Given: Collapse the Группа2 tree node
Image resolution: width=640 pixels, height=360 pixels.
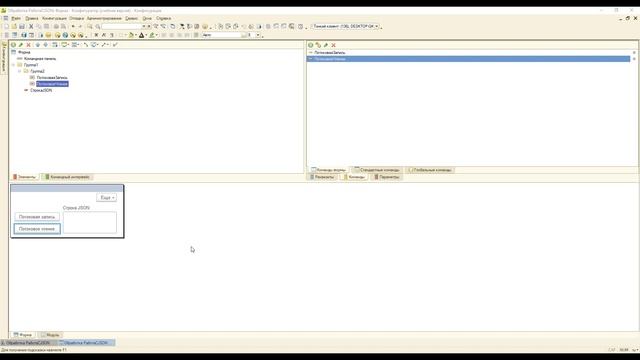Looking at the screenshot, I should (19, 71).
